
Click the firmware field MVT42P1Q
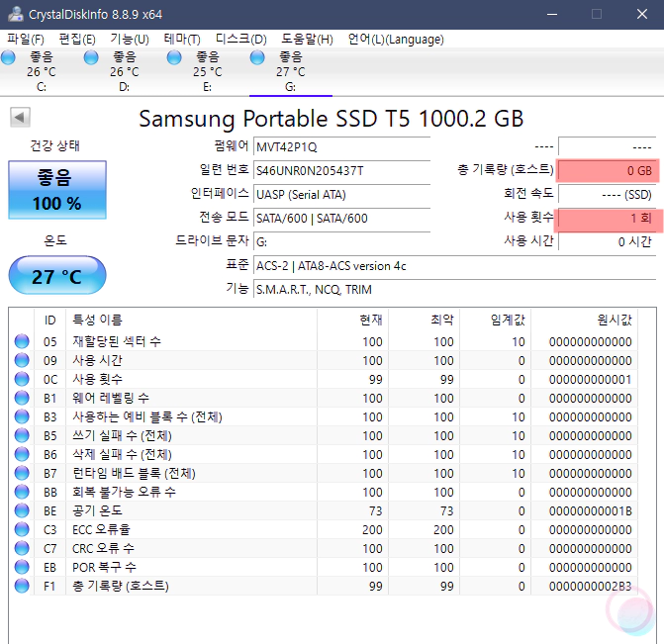click(341, 147)
